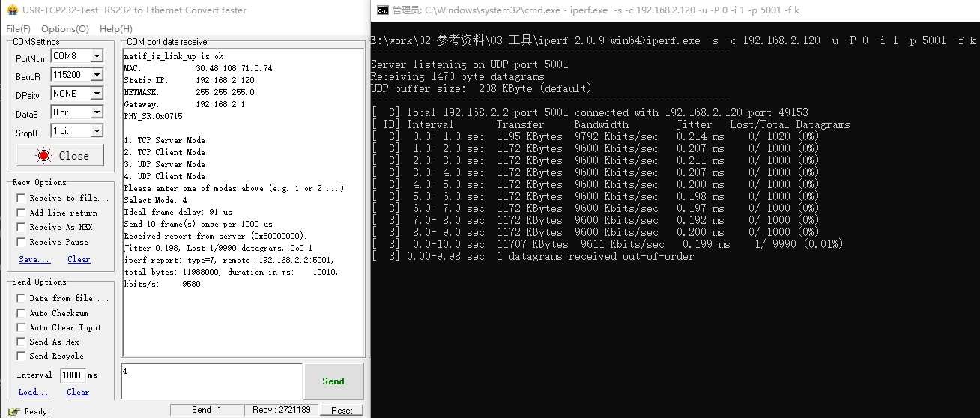Click the Interval input field showing 1000
980x418 pixels.
pyautogui.click(x=73, y=375)
